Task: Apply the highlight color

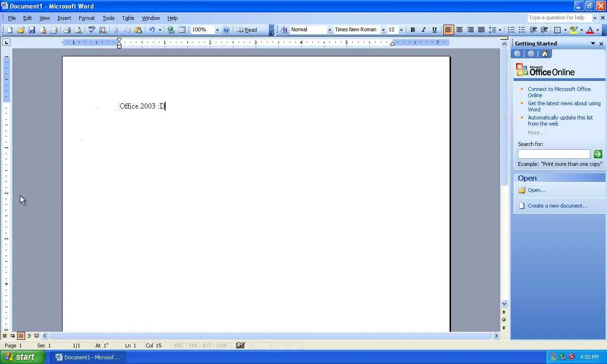Action: 574,30
